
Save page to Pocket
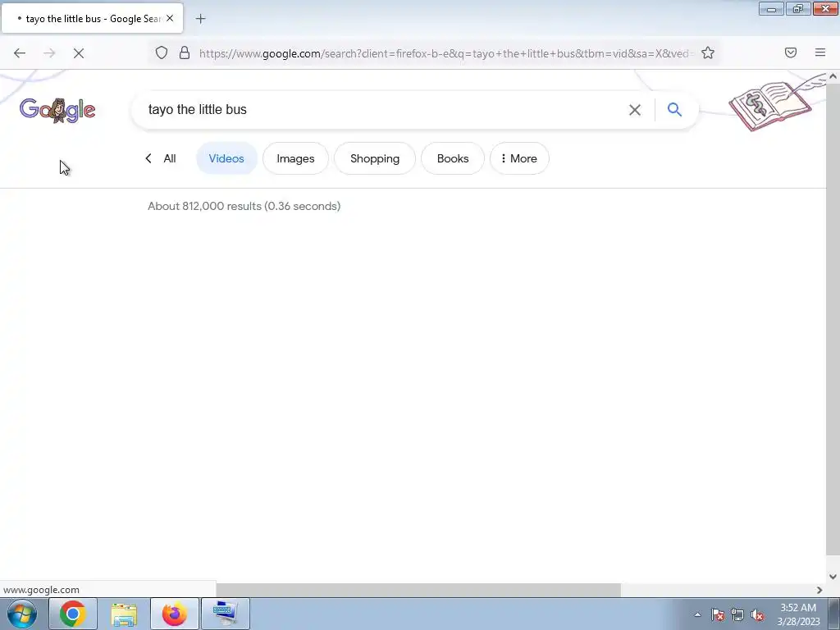tap(791, 52)
